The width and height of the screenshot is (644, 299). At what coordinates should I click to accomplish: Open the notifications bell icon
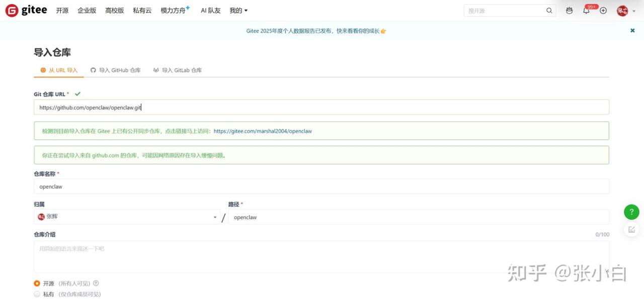pyautogui.click(x=586, y=11)
